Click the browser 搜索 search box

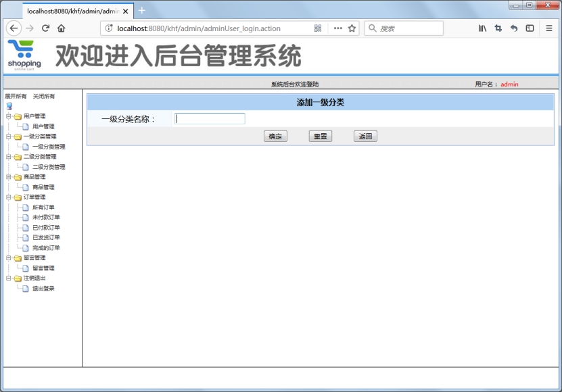(404, 28)
